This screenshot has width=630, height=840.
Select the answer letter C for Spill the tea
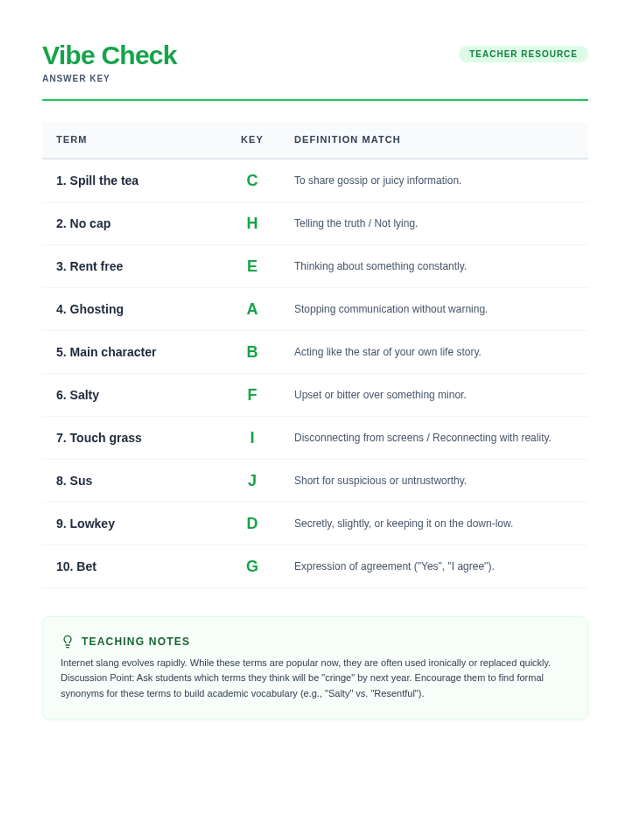[x=252, y=181]
